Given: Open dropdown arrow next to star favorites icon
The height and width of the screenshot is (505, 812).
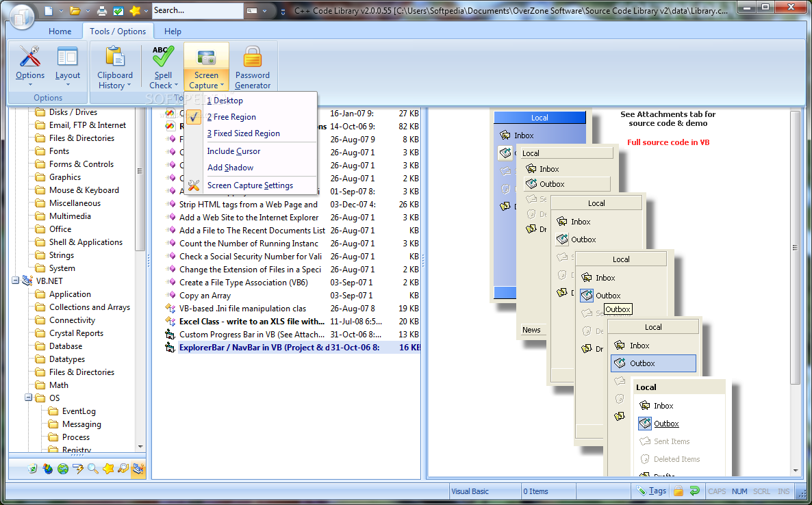Looking at the screenshot, I should pyautogui.click(x=146, y=10).
